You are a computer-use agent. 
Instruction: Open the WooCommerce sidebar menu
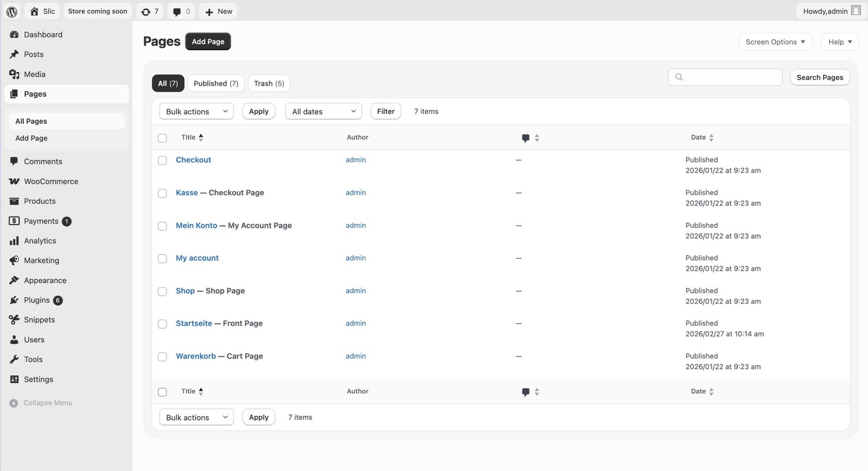(x=51, y=181)
